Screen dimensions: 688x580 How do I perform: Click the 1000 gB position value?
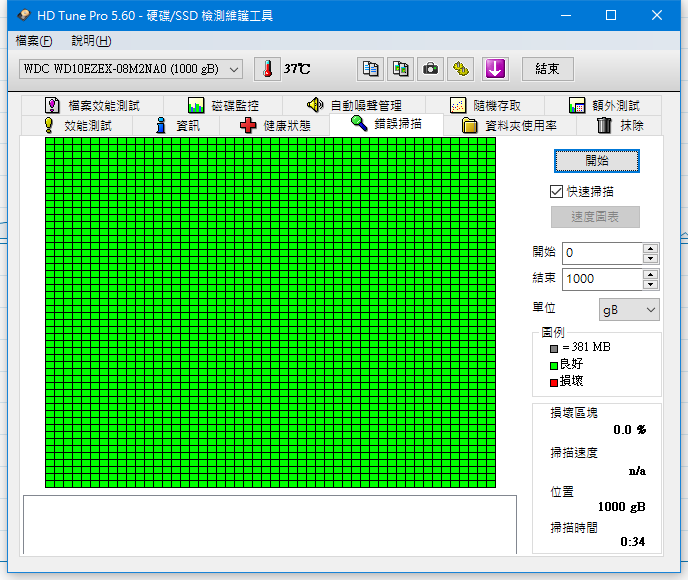coord(621,507)
